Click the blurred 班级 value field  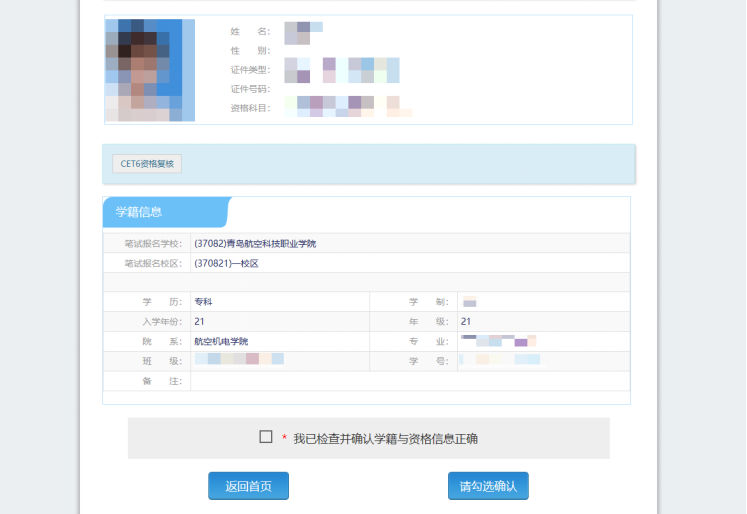tap(239, 360)
